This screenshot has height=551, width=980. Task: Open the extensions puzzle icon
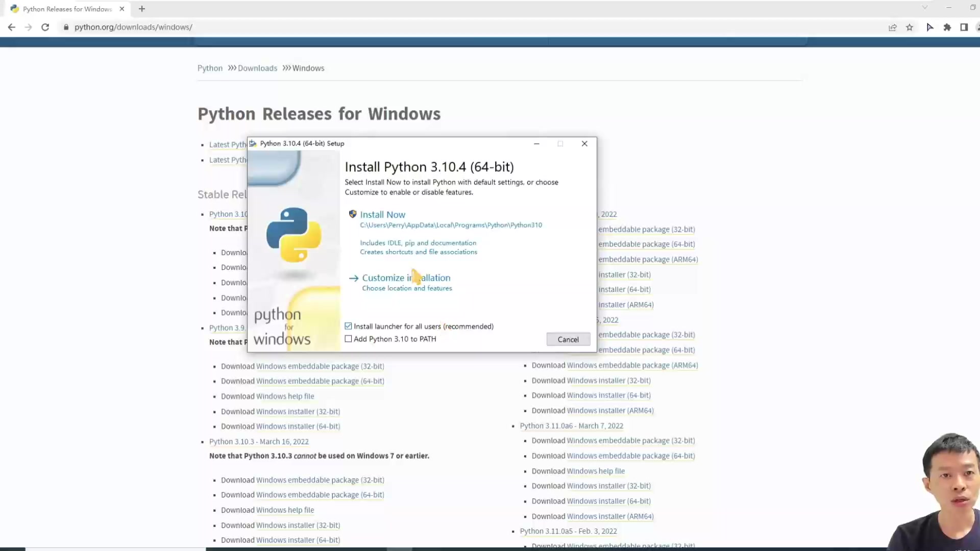pyautogui.click(x=947, y=28)
